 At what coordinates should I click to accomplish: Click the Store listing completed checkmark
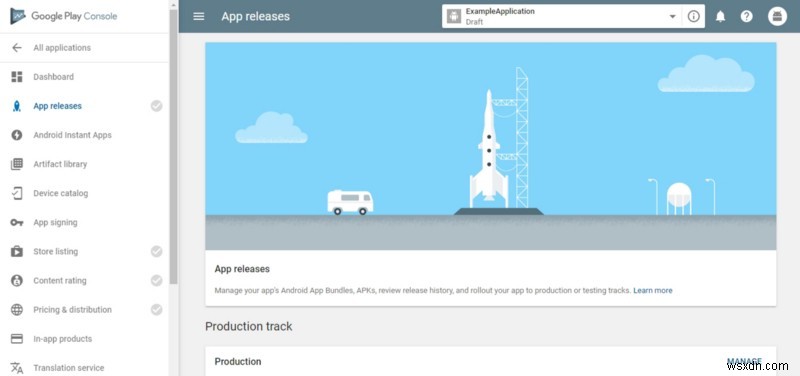click(x=157, y=251)
